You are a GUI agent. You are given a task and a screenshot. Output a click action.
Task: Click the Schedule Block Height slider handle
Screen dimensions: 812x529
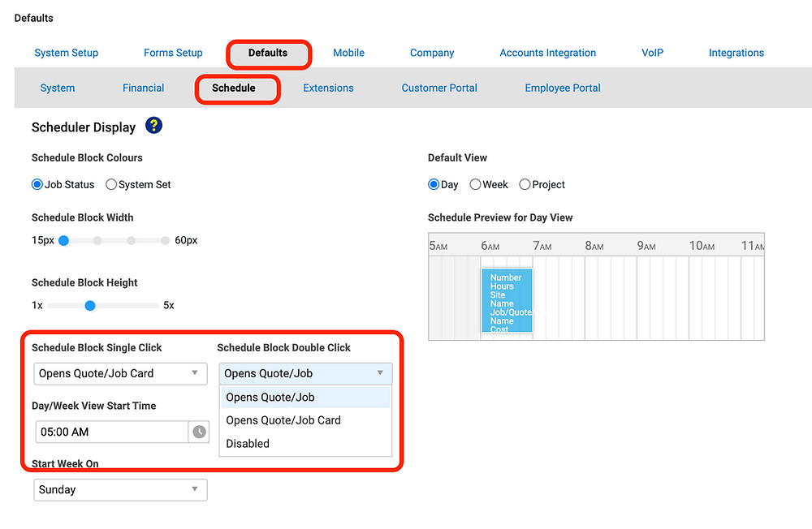[x=90, y=306]
